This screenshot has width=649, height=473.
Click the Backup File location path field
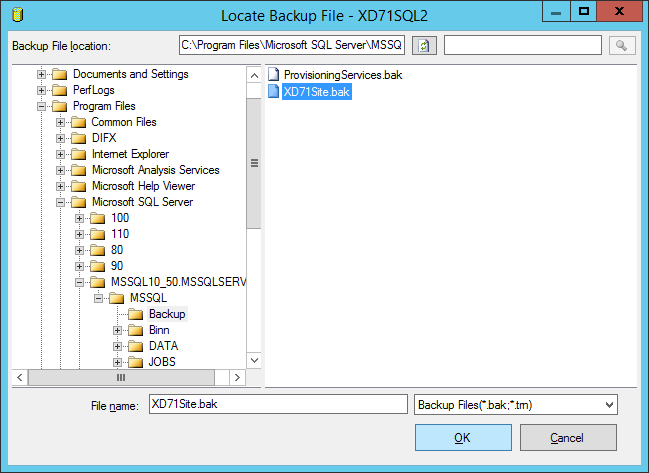pos(292,46)
